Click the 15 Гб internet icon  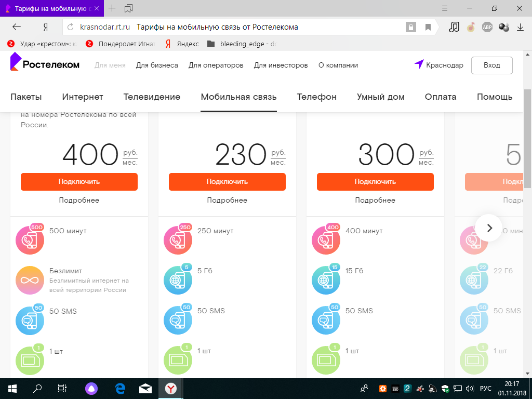point(326,279)
